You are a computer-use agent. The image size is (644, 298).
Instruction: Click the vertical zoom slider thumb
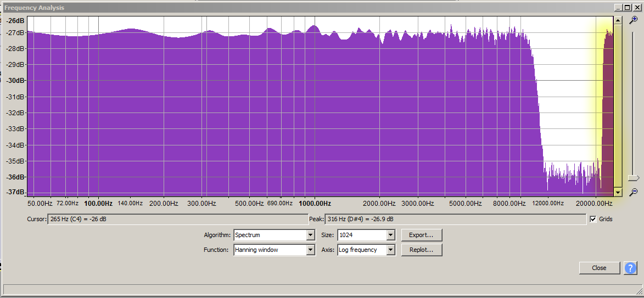click(634, 178)
